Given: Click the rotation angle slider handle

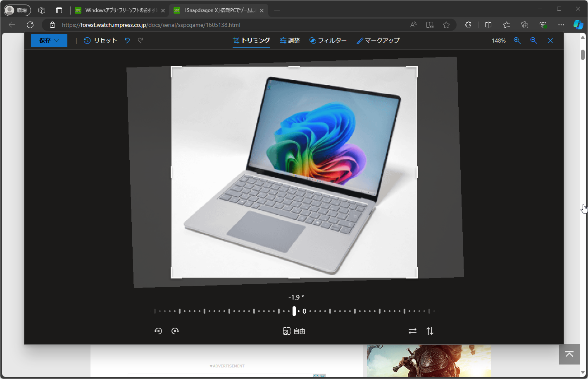Looking at the screenshot, I should coord(294,311).
